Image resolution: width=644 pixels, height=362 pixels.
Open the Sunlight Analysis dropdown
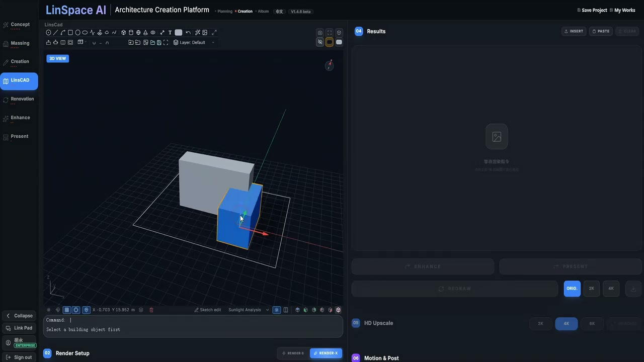(x=249, y=310)
